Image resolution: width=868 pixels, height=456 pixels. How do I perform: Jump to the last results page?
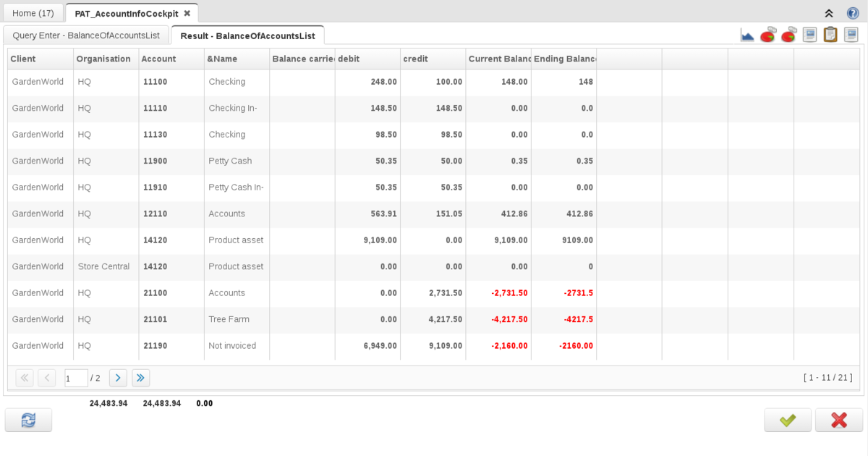click(x=141, y=378)
